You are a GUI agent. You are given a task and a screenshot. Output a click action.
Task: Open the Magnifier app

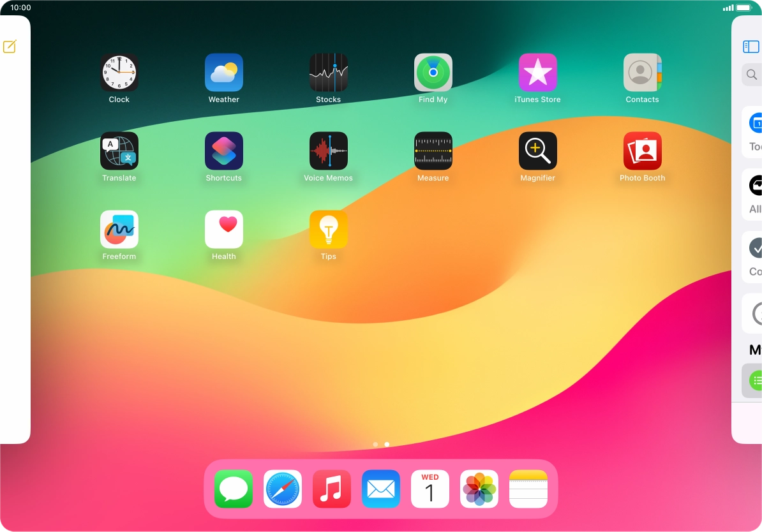pyautogui.click(x=538, y=151)
